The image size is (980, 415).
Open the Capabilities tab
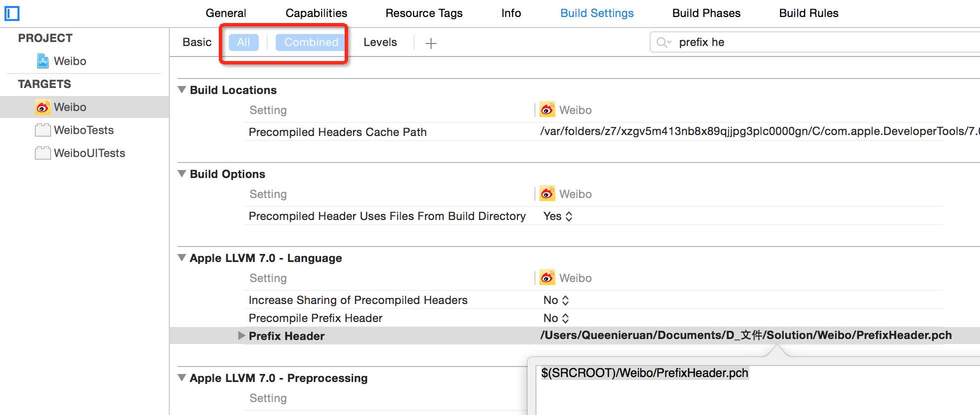click(316, 13)
